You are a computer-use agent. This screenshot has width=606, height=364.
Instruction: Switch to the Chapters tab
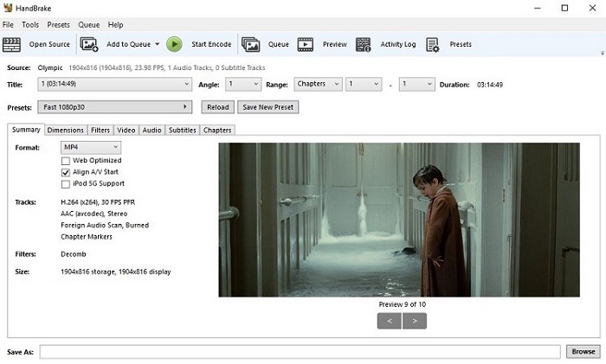point(217,130)
